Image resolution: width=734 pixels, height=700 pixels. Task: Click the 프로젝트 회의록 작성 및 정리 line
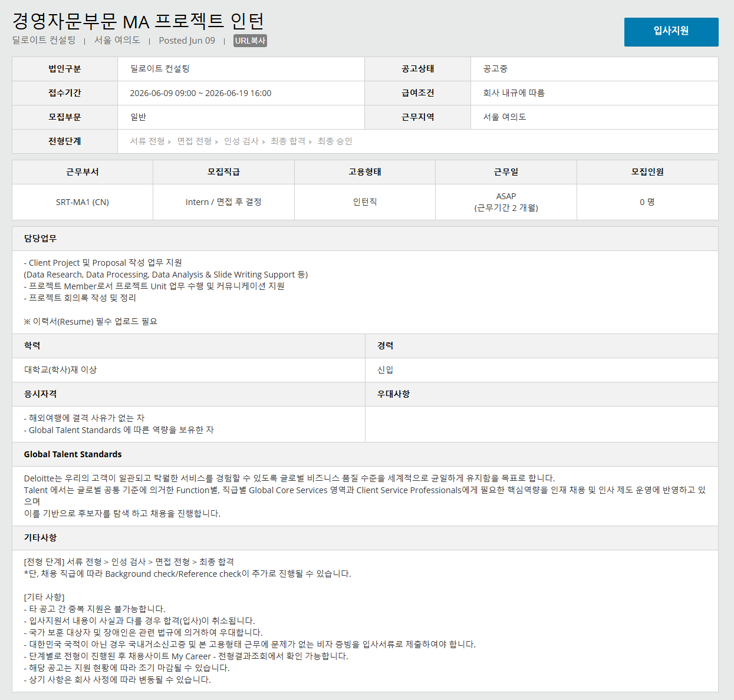point(80,298)
